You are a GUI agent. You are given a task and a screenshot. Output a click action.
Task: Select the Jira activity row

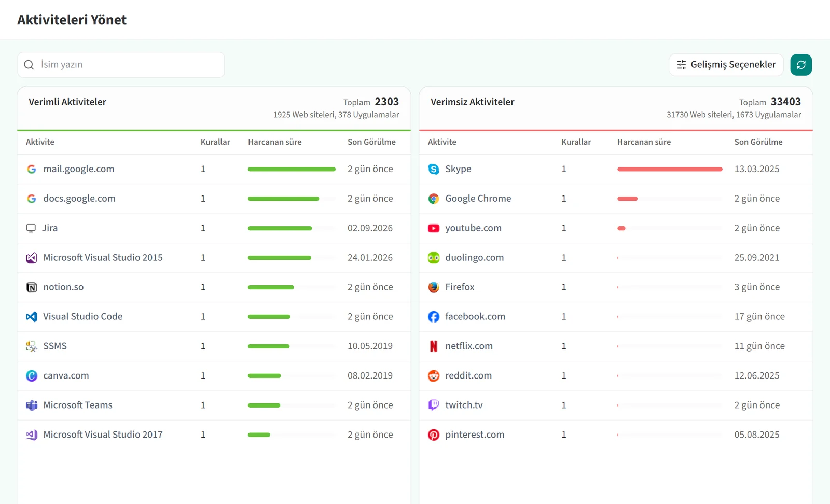pyautogui.click(x=214, y=228)
